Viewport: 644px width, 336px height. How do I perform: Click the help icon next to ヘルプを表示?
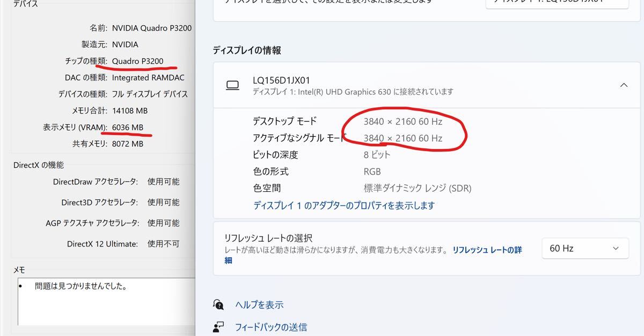click(218, 305)
